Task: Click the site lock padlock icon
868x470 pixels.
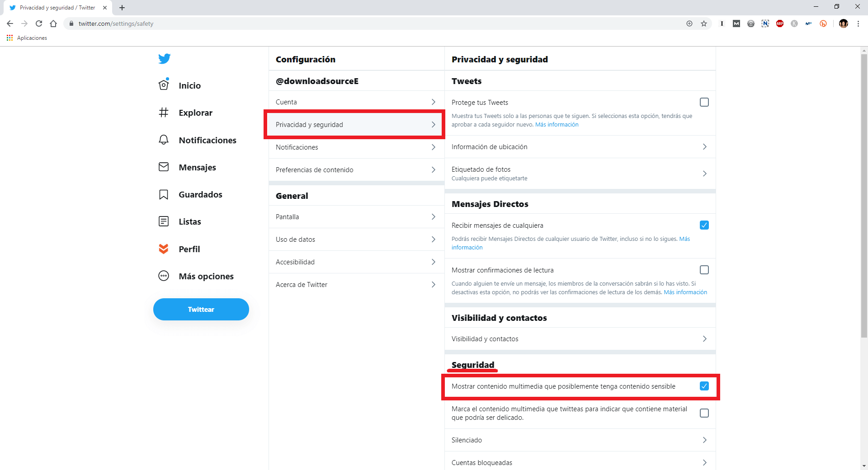Action: (x=71, y=23)
